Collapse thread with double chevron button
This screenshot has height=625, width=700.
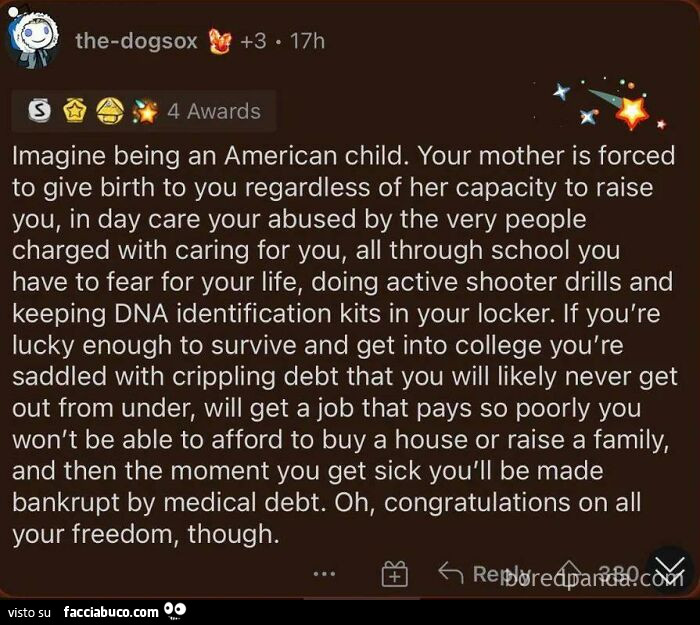pos(668,570)
